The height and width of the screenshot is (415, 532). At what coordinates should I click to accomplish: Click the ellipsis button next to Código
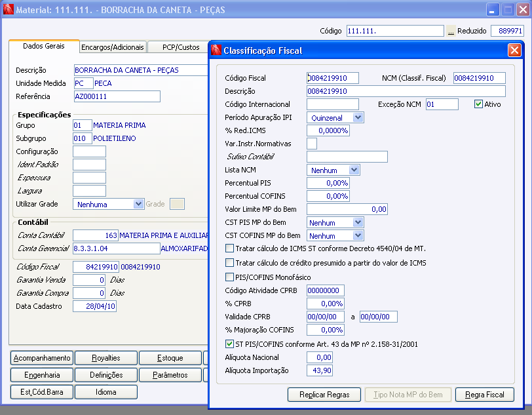[x=451, y=31]
